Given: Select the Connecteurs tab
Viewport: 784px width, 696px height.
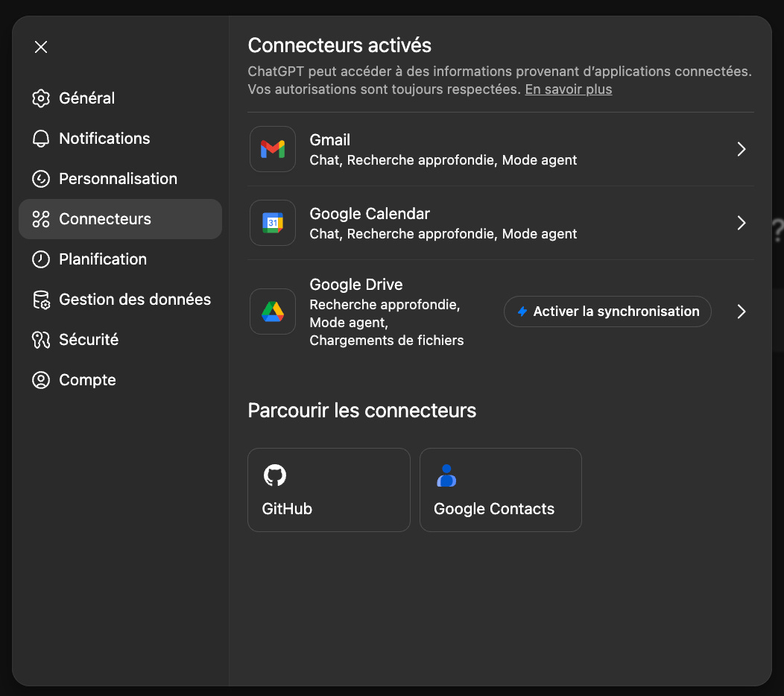Looking at the screenshot, I should [x=120, y=219].
